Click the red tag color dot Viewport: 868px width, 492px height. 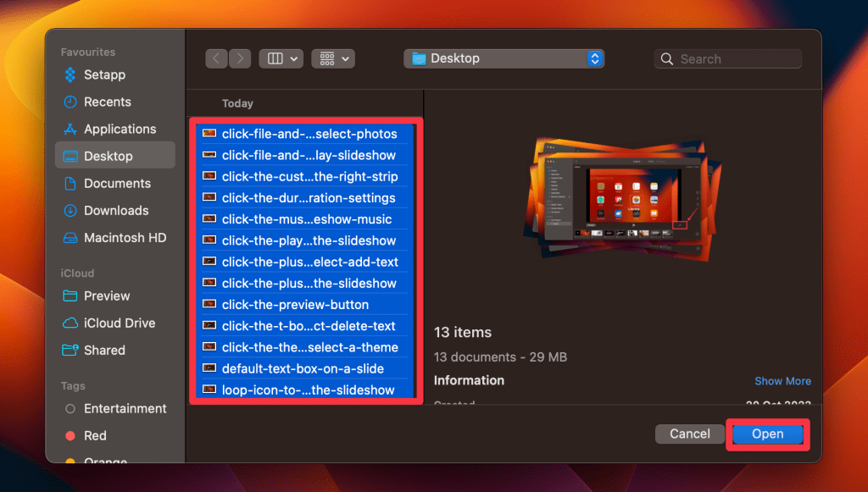(70, 435)
